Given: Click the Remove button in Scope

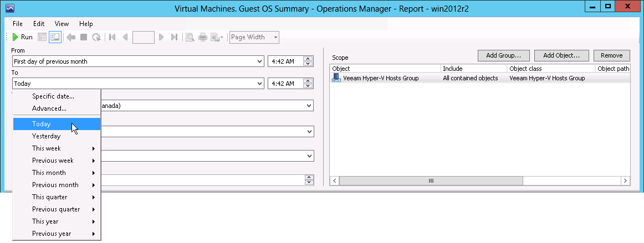Looking at the screenshot, I should coord(611,55).
